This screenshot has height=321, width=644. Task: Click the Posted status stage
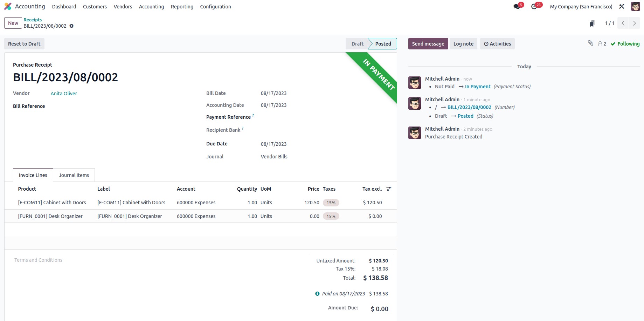tap(383, 44)
